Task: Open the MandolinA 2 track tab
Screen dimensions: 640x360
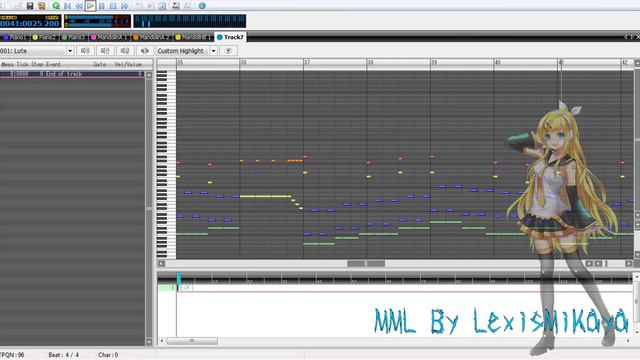Action: (x=151, y=37)
